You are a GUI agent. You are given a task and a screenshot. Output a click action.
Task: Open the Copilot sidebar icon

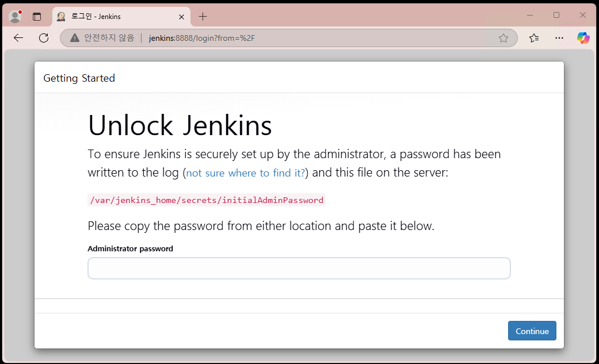pos(583,38)
